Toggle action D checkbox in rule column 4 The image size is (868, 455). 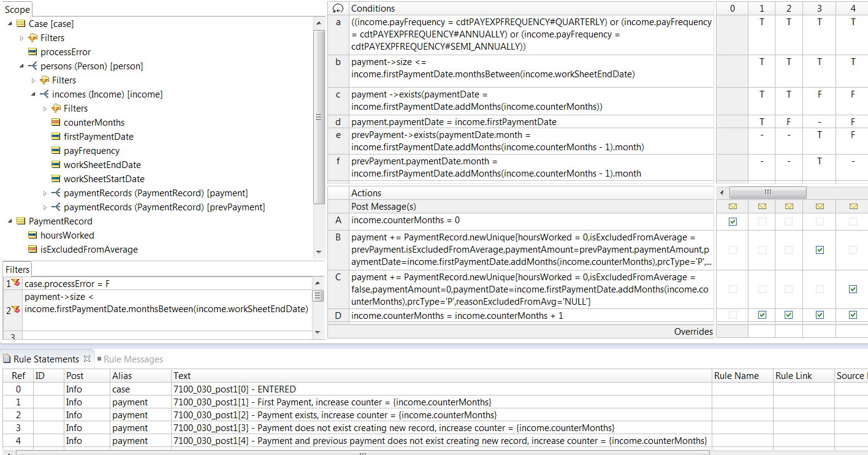pos(853,315)
